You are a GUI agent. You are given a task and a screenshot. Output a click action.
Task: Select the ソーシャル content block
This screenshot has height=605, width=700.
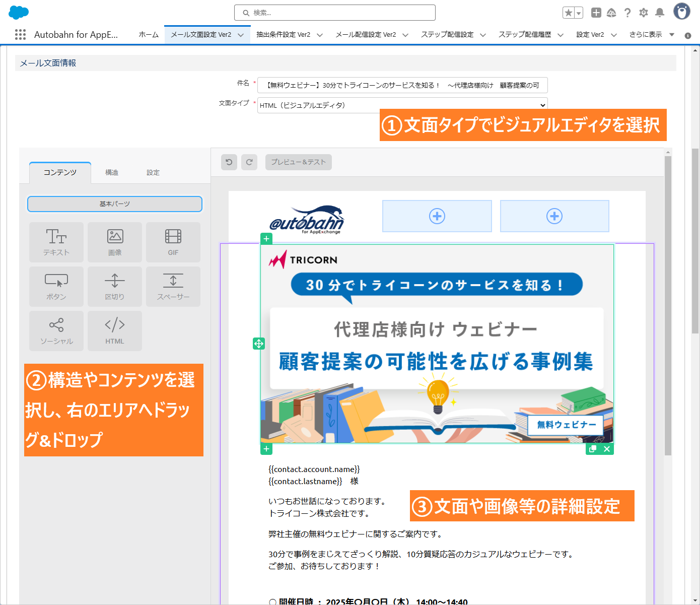[x=56, y=331]
